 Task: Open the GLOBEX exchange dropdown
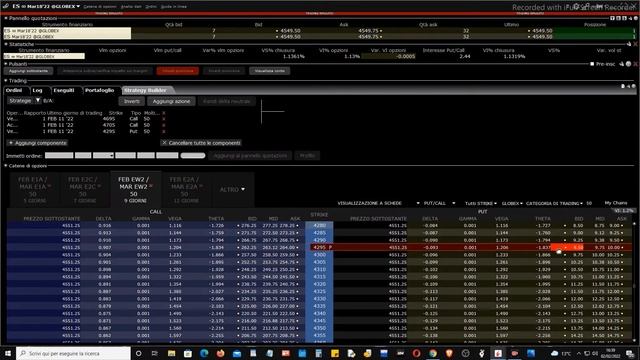[x=512, y=203]
